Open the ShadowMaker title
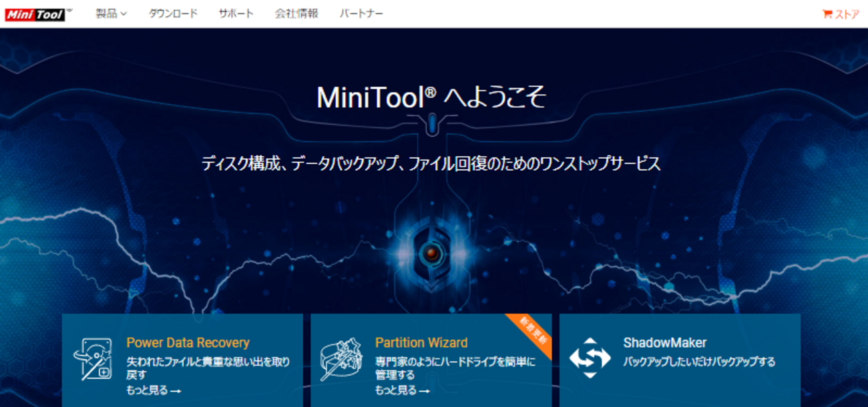Image resolution: width=868 pixels, height=407 pixels. (x=664, y=343)
